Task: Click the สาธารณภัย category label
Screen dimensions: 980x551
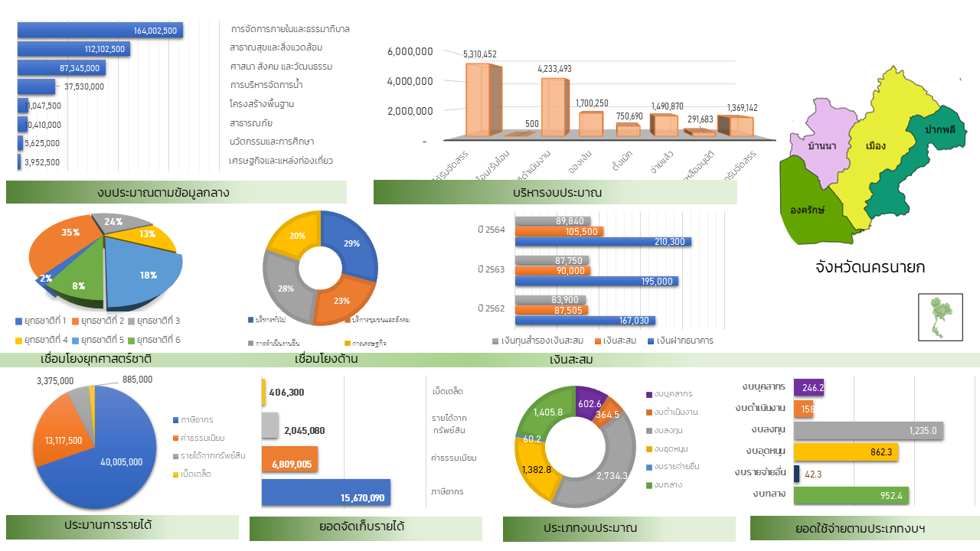Action: click(x=251, y=122)
